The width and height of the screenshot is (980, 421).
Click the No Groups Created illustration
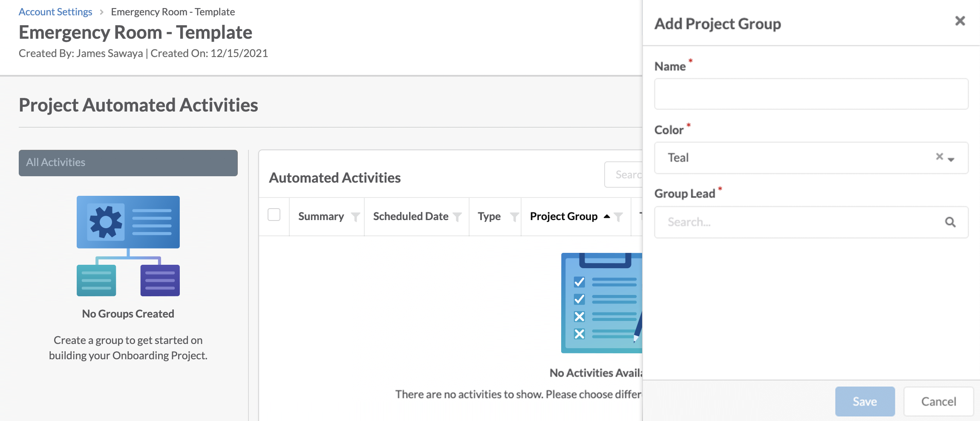[128, 246]
